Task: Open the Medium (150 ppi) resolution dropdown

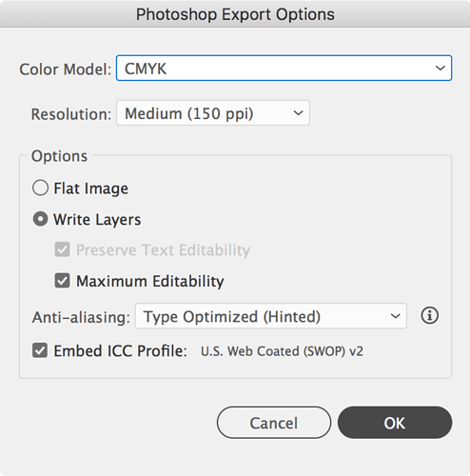Action: click(213, 113)
